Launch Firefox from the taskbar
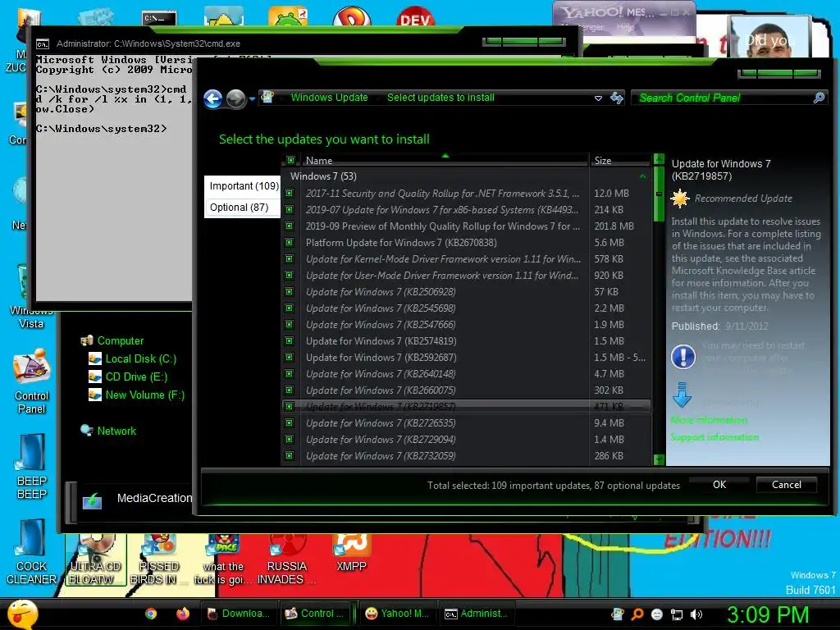Screen dimensions: 840x630 (x=183, y=614)
